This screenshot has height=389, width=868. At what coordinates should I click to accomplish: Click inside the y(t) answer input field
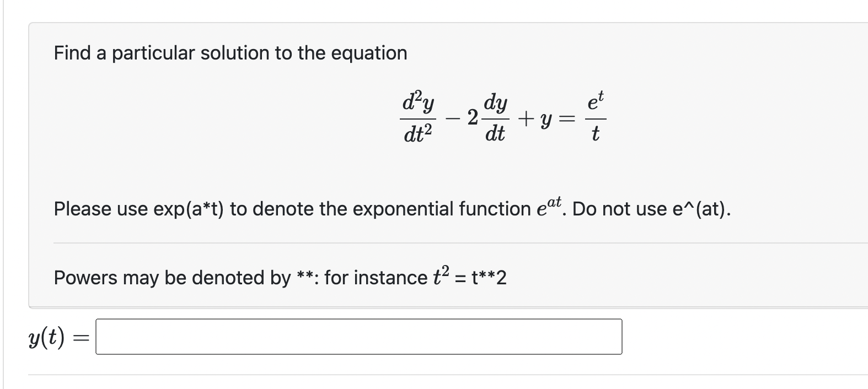coord(358,337)
